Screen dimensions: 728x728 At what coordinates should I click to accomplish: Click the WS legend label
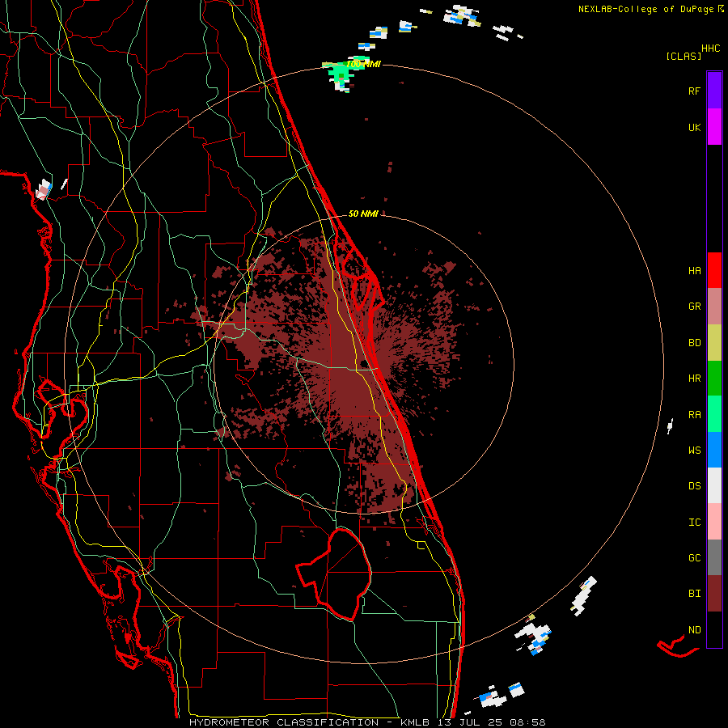[x=694, y=451]
